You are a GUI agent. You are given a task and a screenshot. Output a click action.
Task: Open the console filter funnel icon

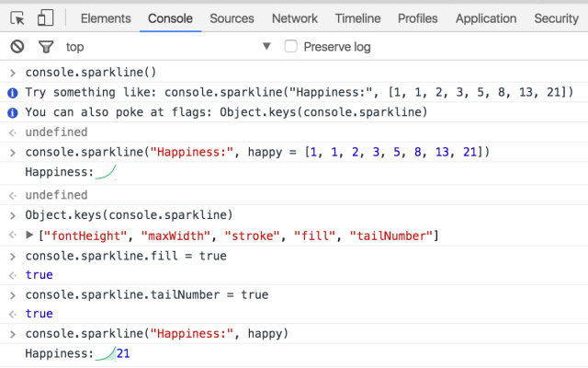pyautogui.click(x=46, y=47)
